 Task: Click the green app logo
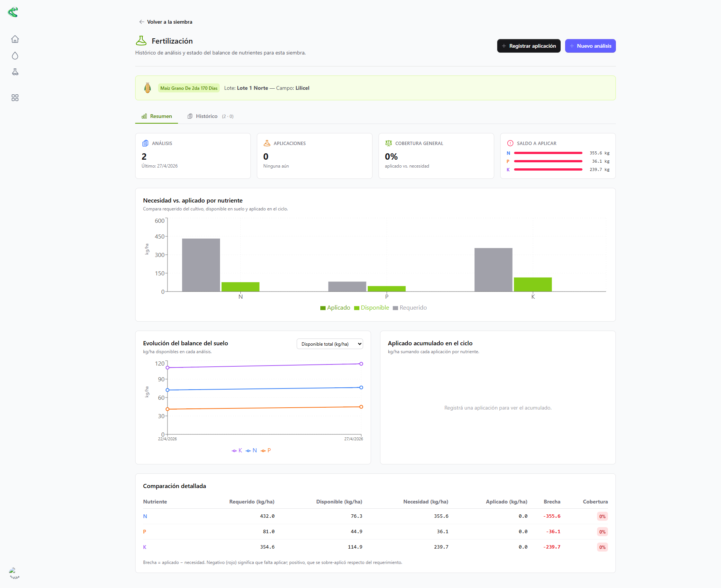click(x=13, y=12)
